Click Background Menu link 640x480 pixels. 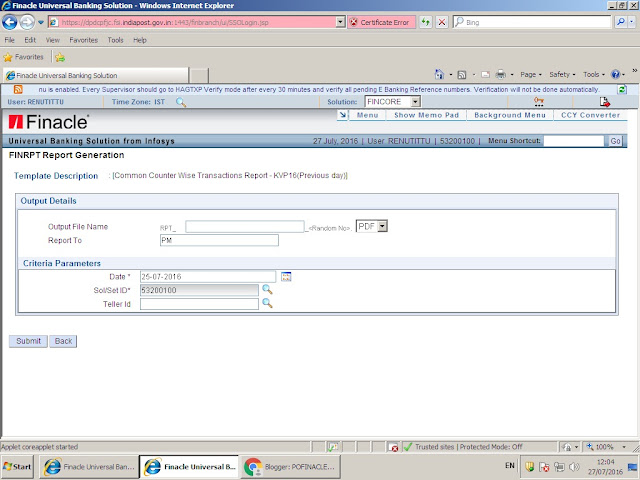click(510, 115)
